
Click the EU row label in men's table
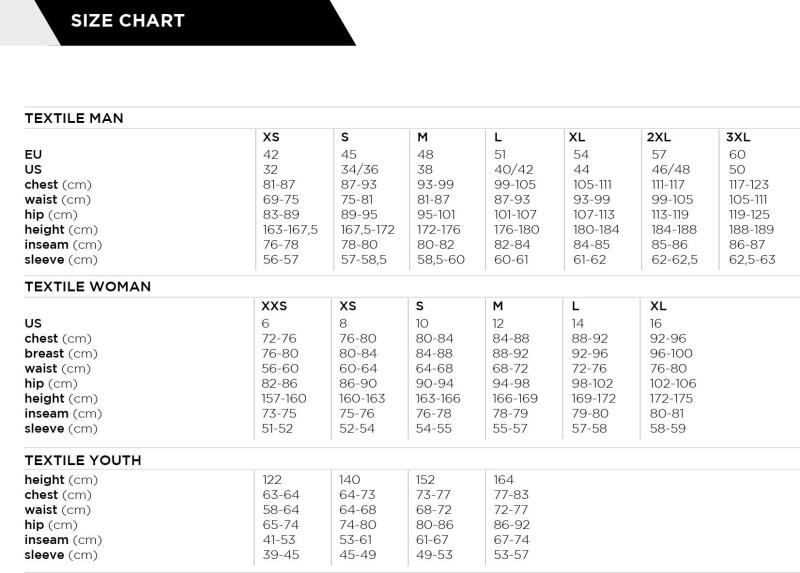[33, 155]
